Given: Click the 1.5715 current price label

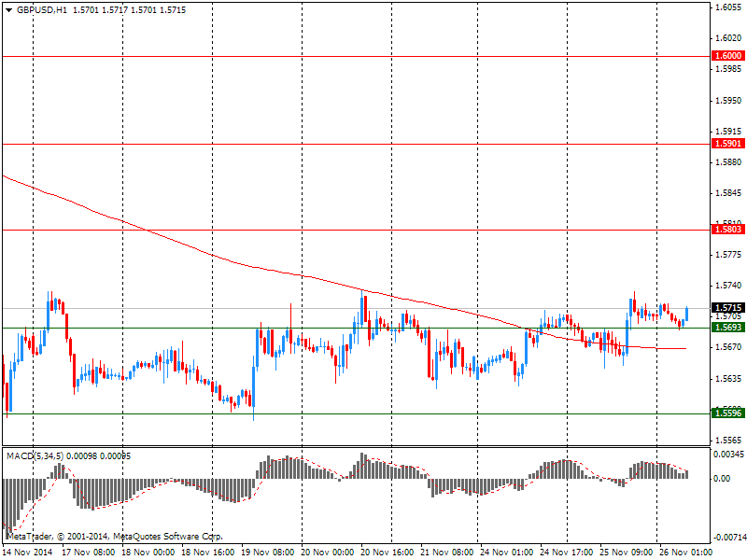Looking at the screenshot, I should (728, 308).
